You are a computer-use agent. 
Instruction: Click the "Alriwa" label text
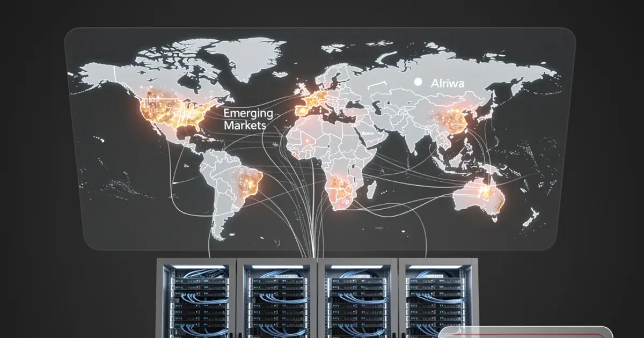[448, 83]
